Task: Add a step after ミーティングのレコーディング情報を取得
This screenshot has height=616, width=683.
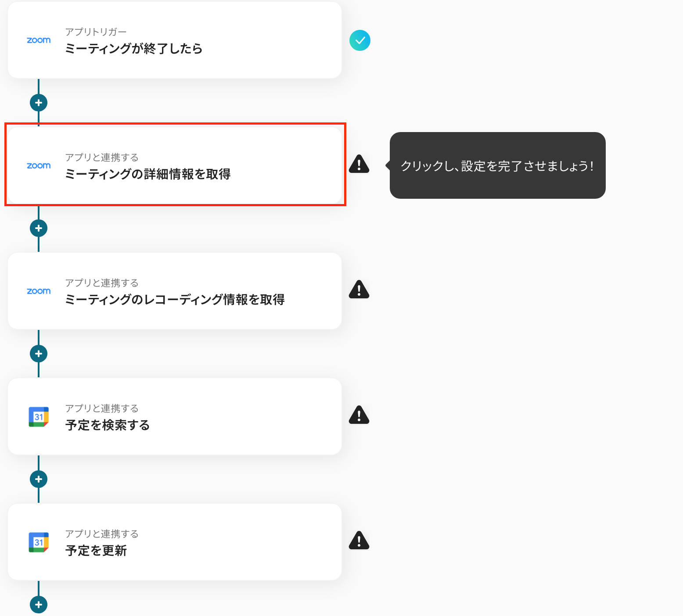Action: tap(39, 354)
